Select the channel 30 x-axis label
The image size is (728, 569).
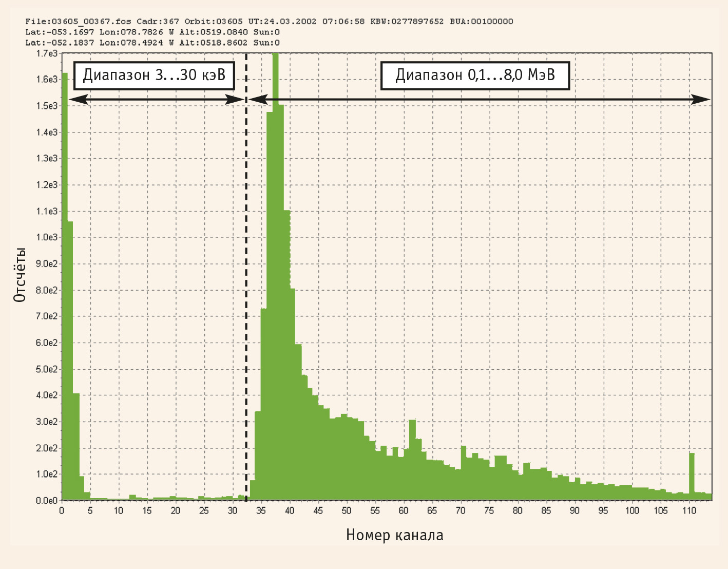point(233,510)
